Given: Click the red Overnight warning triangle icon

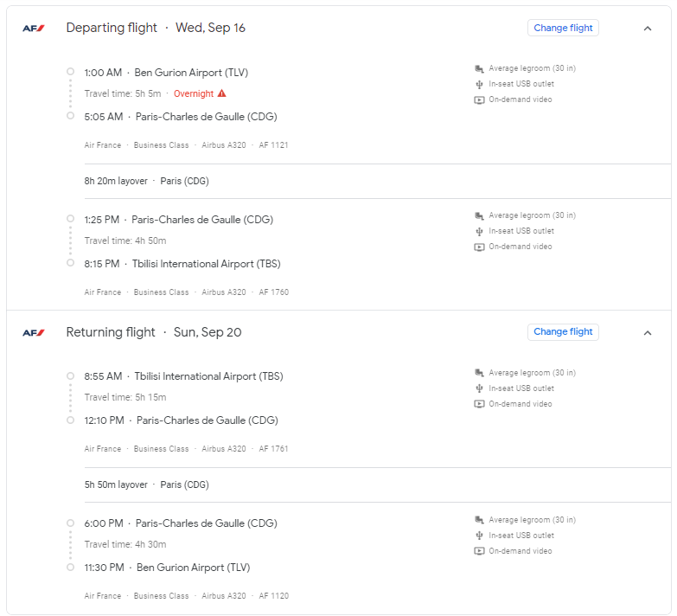Looking at the screenshot, I should pyautogui.click(x=222, y=93).
